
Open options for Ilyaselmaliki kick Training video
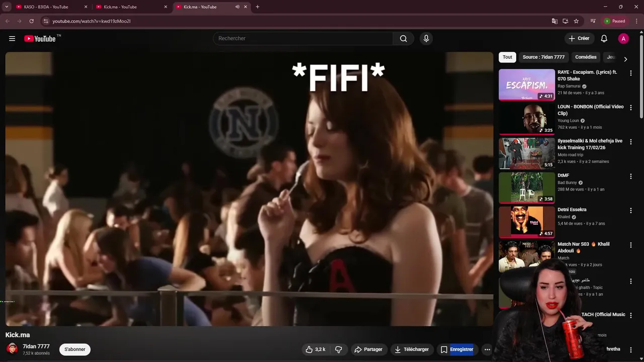tap(630, 142)
